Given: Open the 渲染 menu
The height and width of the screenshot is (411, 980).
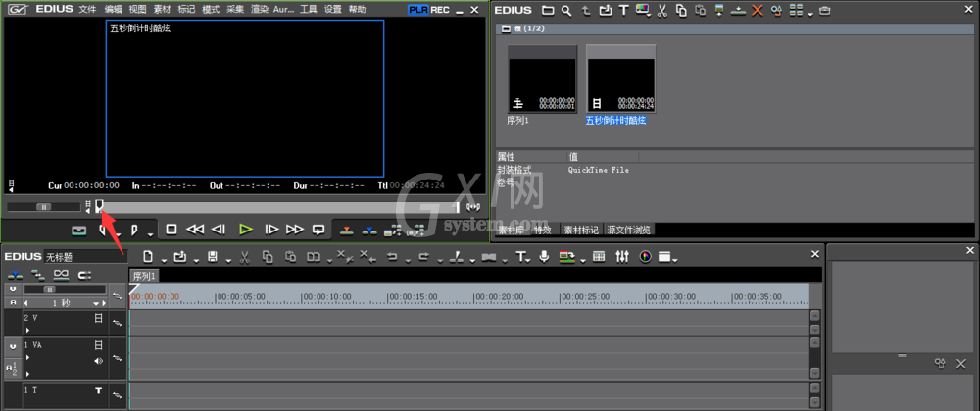Looking at the screenshot, I should coord(260,10).
